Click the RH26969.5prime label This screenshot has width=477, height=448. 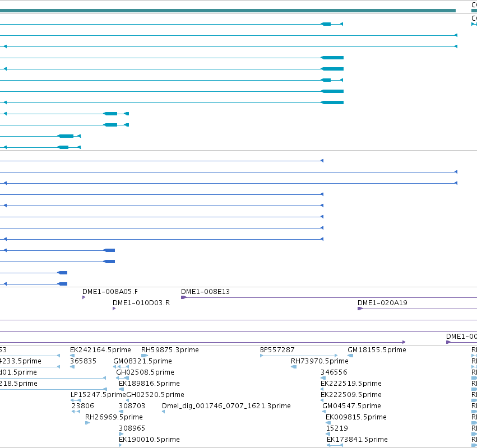[x=114, y=417]
